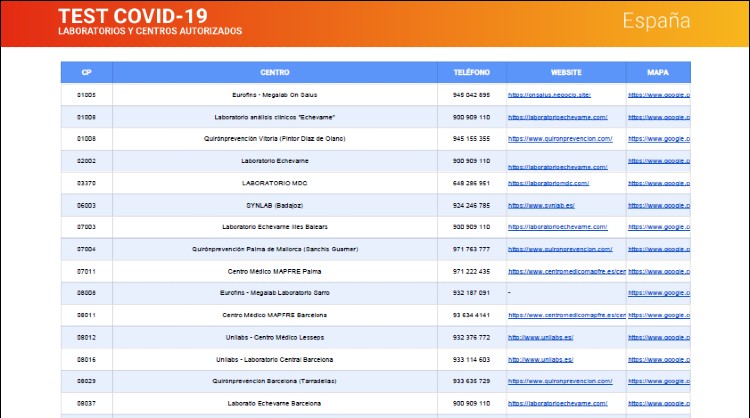Image resolution: width=750 pixels, height=418 pixels.
Task: Select the centre name Eurofins - Megalab Laboratorio Sarro
Action: click(x=275, y=293)
